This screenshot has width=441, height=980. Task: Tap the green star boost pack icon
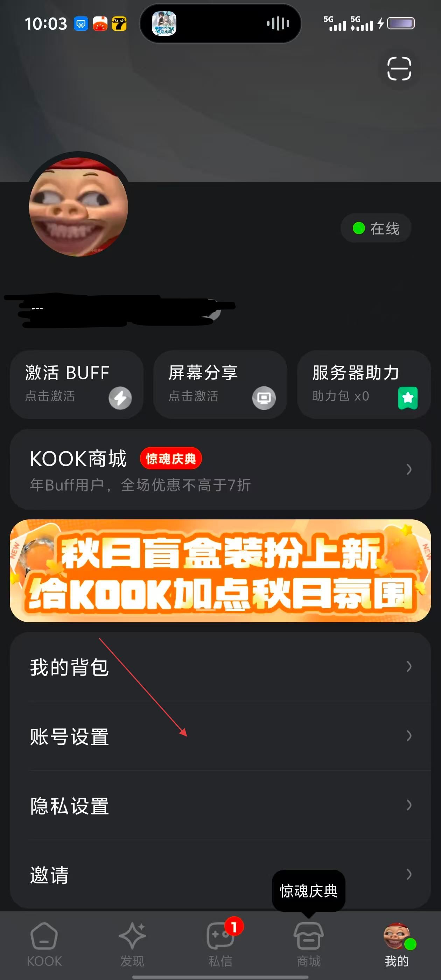(x=407, y=398)
